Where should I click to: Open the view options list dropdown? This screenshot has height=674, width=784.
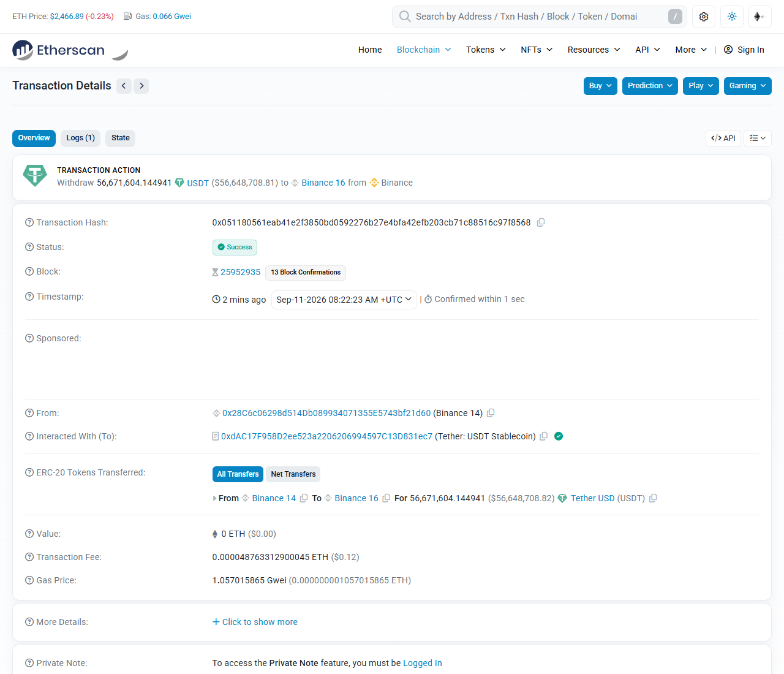pos(758,138)
